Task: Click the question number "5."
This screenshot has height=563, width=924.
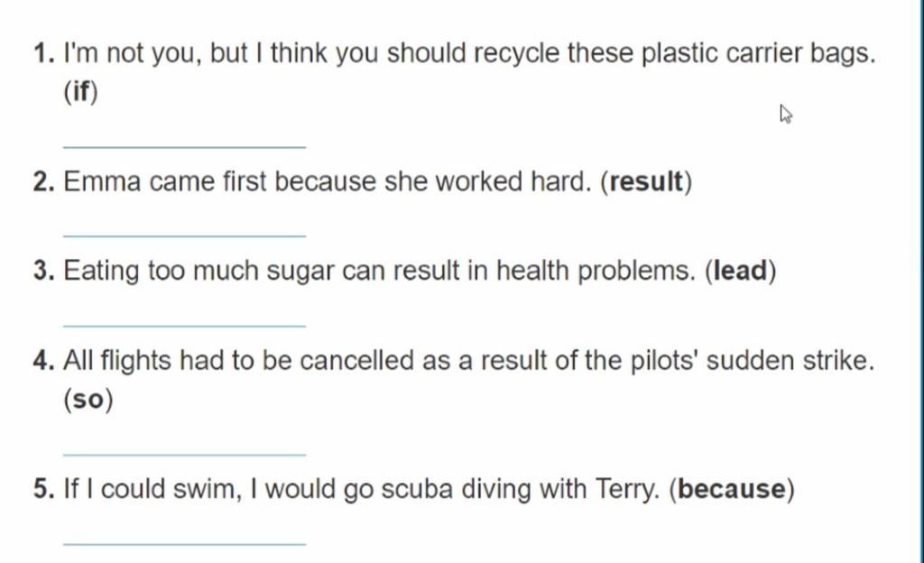Action: point(44,489)
